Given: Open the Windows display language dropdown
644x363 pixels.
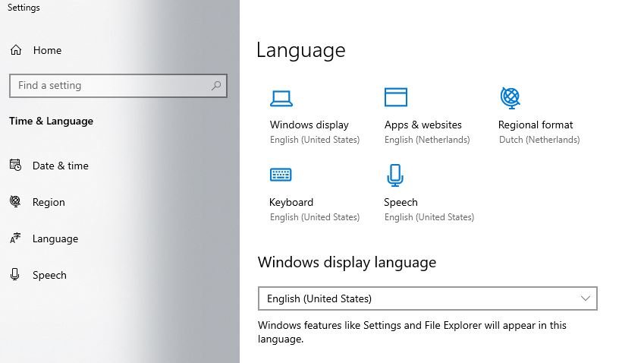Looking at the screenshot, I should (x=427, y=298).
